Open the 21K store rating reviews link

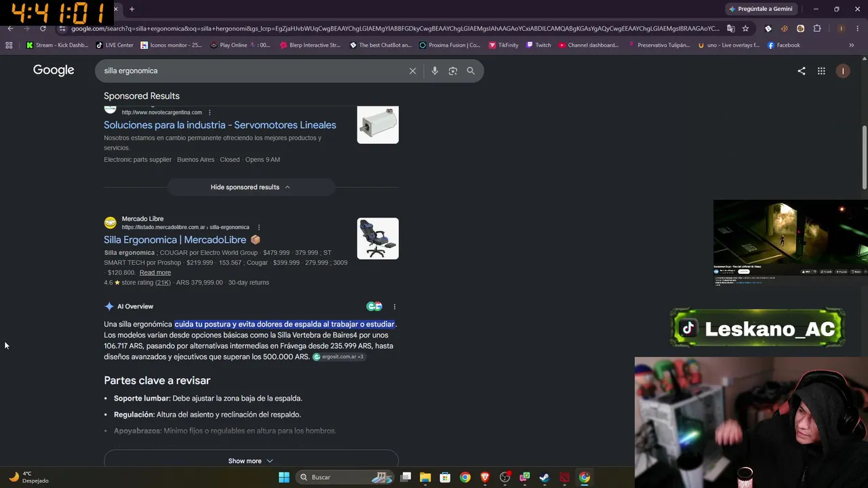[x=163, y=283]
